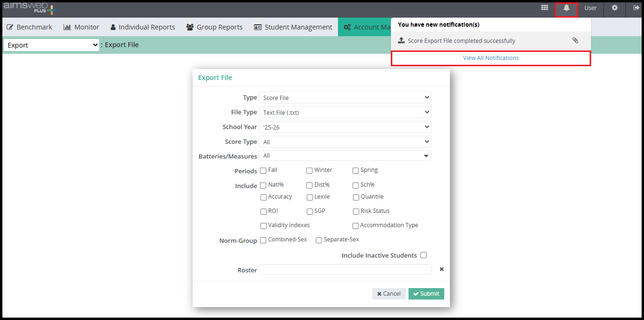The height and width of the screenshot is (320, 644).
Task: Click the logout arrow icon
Action: coord(636,8)
